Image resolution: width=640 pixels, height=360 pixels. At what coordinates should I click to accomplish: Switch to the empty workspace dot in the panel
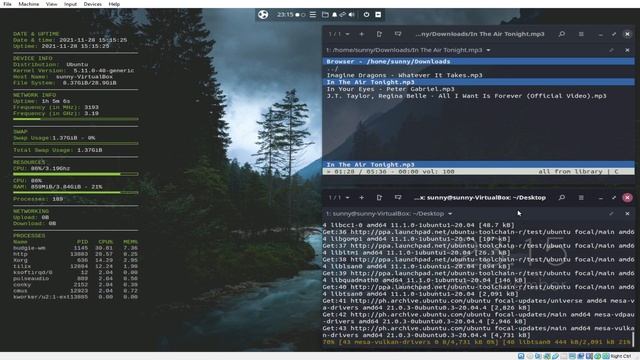tap(303, 15)
